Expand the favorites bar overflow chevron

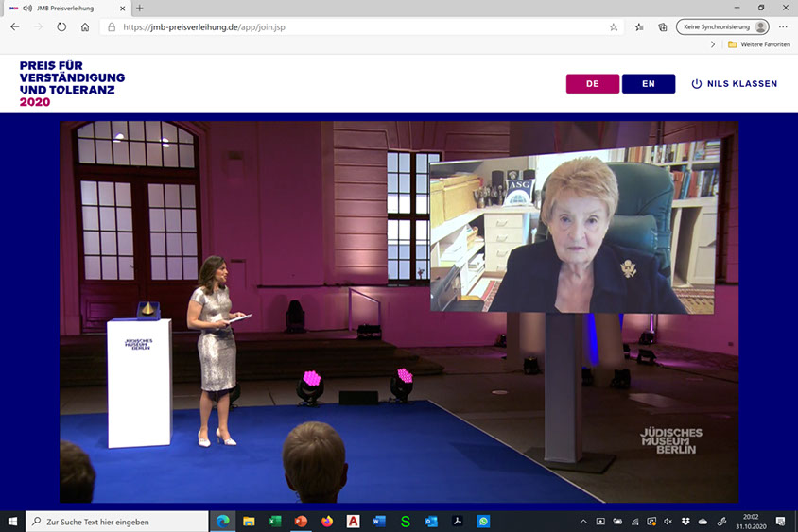[x=713, y=44]
